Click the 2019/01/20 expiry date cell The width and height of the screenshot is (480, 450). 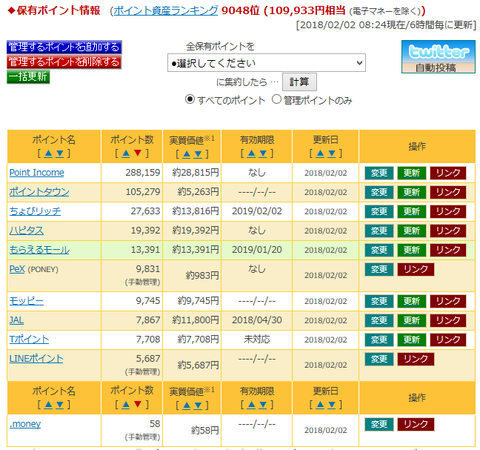pyautogui.click(x=257, y=250)
